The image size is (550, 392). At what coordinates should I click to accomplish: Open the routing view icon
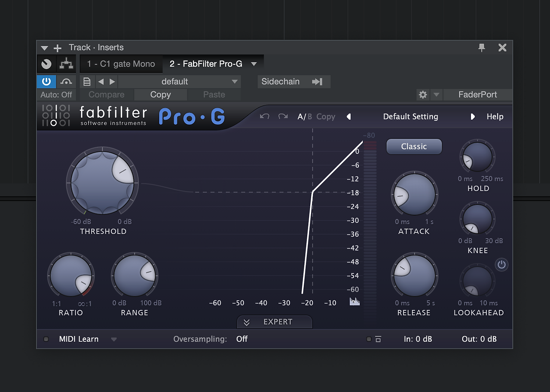[66, 64]
